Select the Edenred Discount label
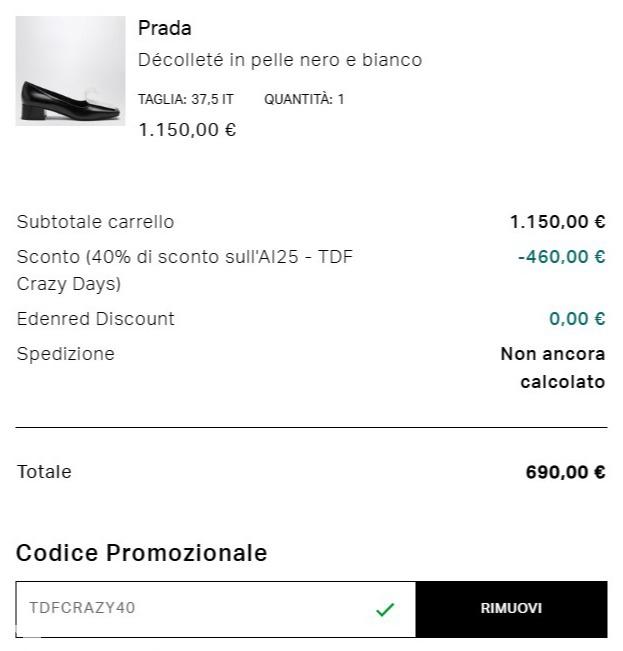The width and height of the screenshot is (623, 651). pyautogui.click(x=95, y=319)
